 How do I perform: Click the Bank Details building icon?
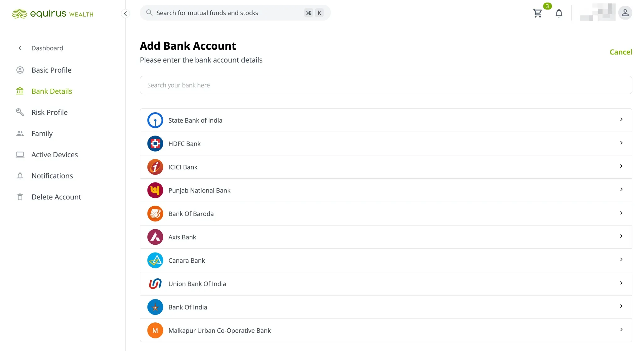point(20,91)
